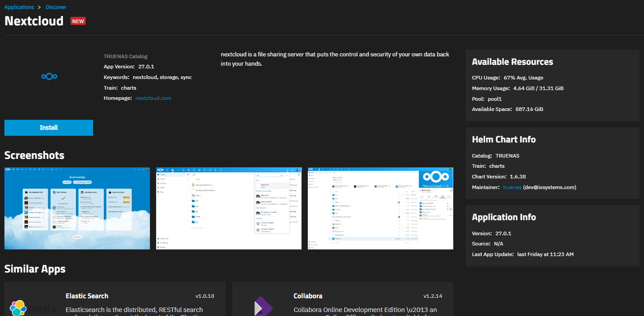Viewport: 644px width, 316px height.
Task: View the file search screenshot
Action: tap(229, 209)
